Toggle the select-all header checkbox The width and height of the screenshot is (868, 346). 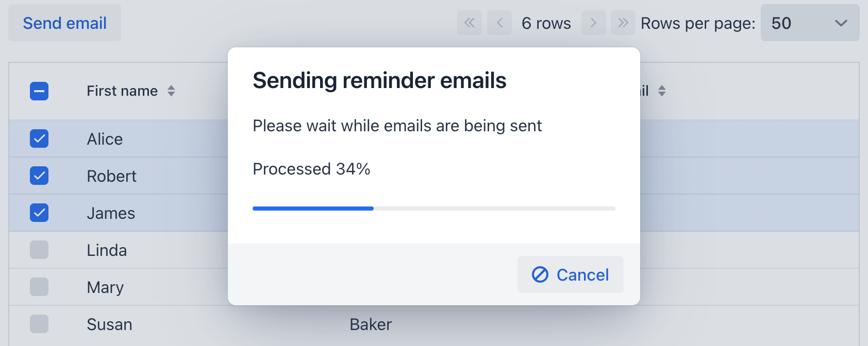(39, 91)
